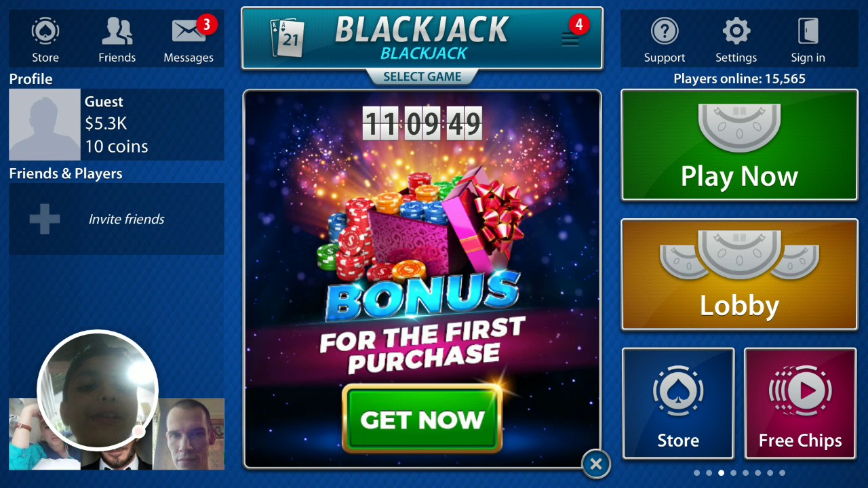The height and width of the screenshot is (488, 868).
Task: Start a game with Play Now
Action: pyautogui.click(x=739, y=145)
